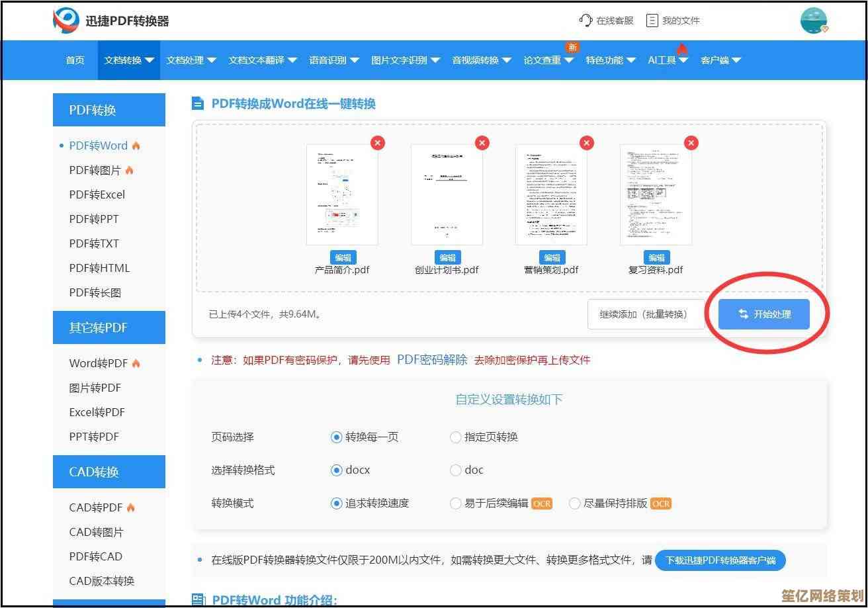Remove 产品简介.pdf with red X
The image size is (868, 608).
click(377, 143)
